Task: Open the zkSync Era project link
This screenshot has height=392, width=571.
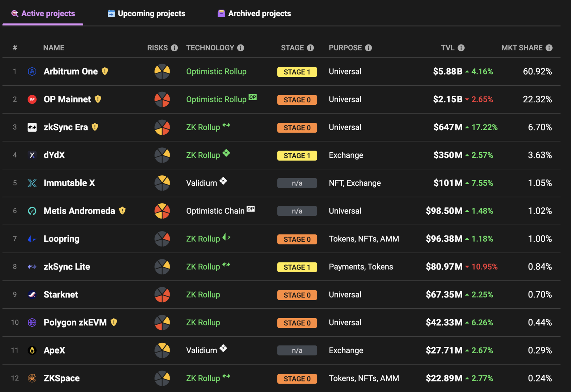Action: pyautogui.click(x=66, y=127)
